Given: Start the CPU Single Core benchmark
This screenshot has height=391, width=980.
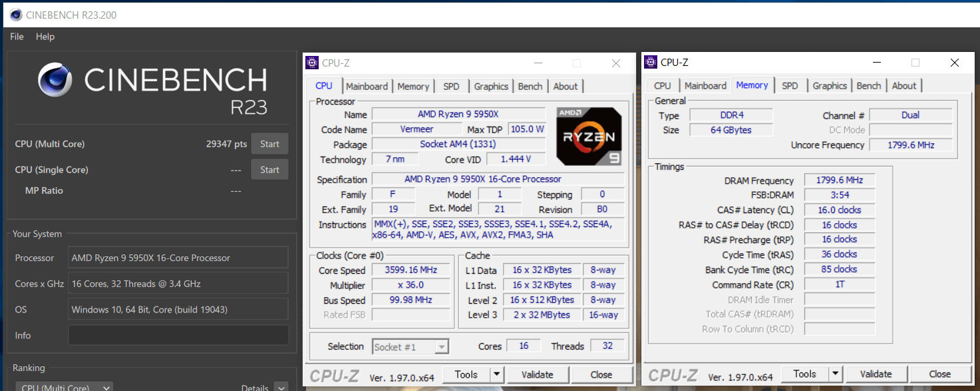Looking at the screenshot, I should click(x=269, y=170).
